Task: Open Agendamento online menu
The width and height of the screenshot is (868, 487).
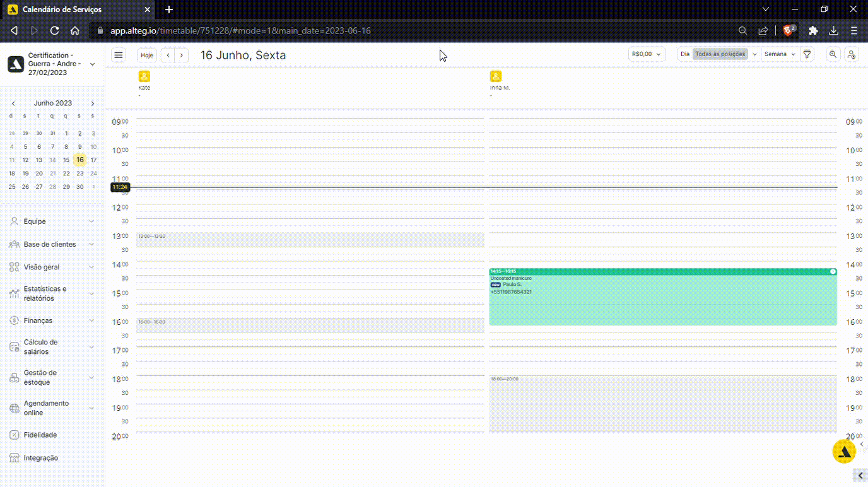Action: [x=52, y=408]
